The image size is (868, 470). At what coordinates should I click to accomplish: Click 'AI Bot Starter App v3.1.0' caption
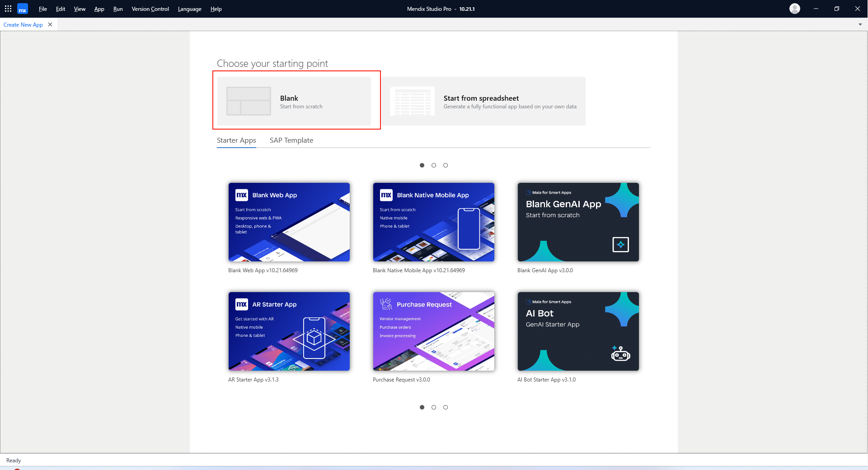click(x=547, y=380)
